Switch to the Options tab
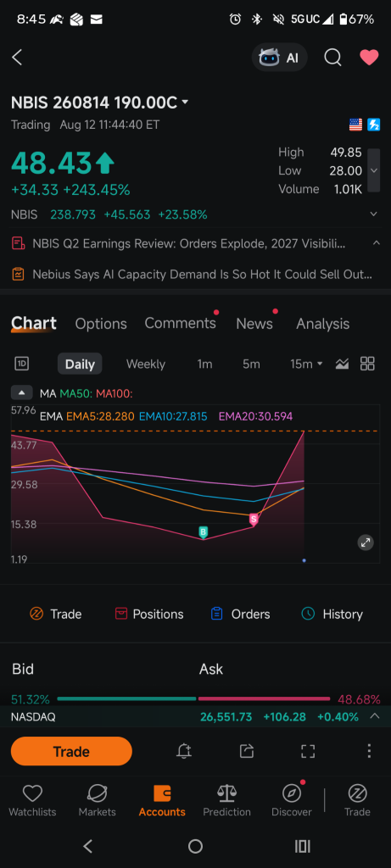Screen dimensions: 391x868 tap(101, 324)
